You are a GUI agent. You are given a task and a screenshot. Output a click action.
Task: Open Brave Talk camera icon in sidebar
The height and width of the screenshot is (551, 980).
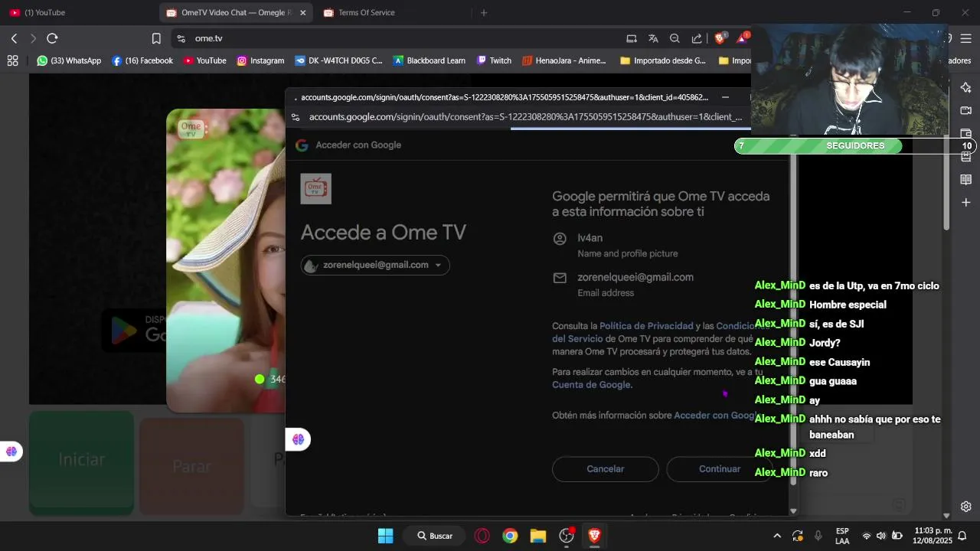tap(966, 110)
